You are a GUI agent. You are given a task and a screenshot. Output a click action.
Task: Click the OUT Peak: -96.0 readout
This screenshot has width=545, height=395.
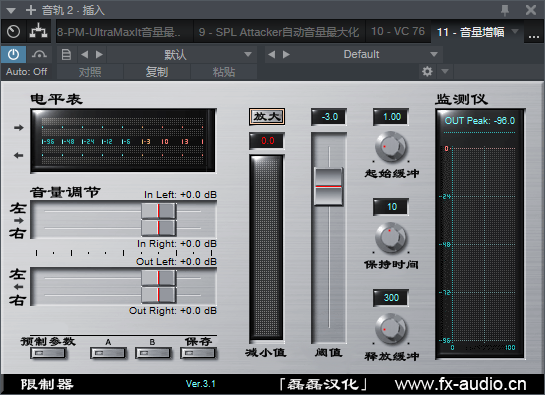pos(480,121)
